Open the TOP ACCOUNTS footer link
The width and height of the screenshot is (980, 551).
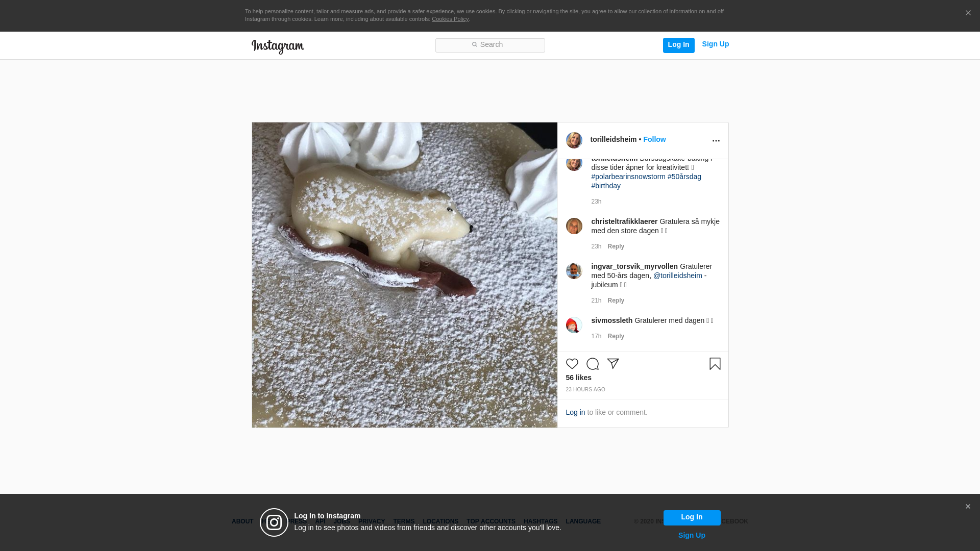coord(491,522)
